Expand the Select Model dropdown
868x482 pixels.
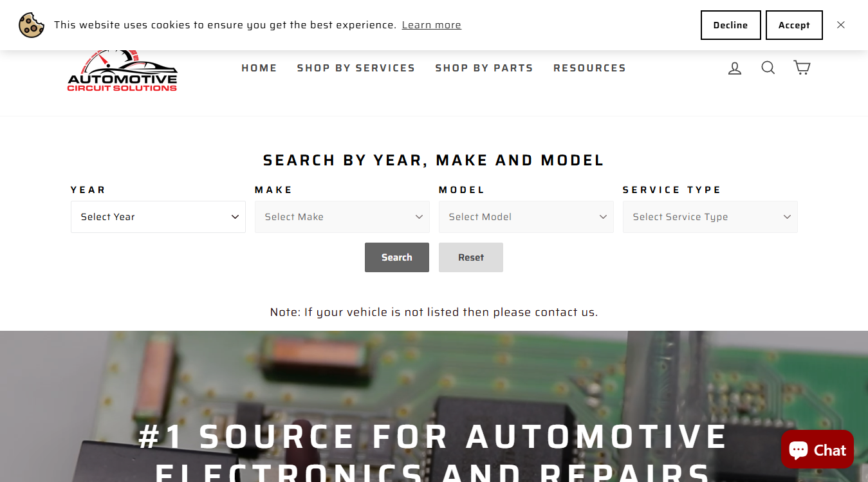(526, 217)
